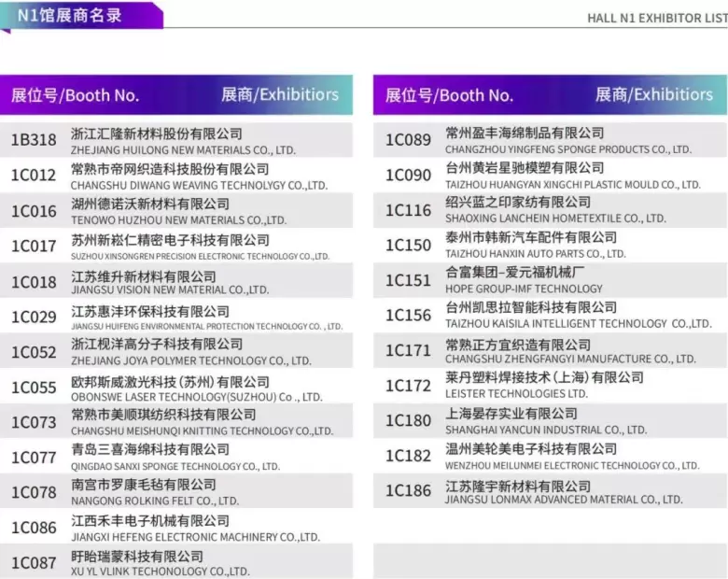This screenshot has width=728, height=579.
Task: Click LEISTER TECHNOLOGIES LTD. entry
Action: pos(516,394)
